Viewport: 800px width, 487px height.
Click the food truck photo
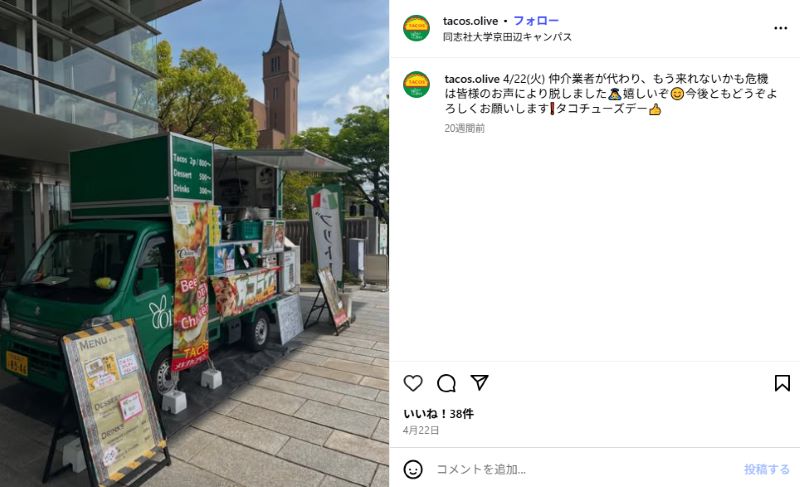click(x=194, y=243)
